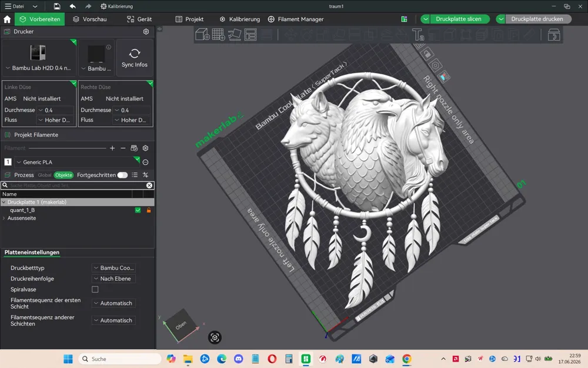This screenshot has height=368, width=588.
Task: Save the project with the disk icon
Action: (56, 6)
